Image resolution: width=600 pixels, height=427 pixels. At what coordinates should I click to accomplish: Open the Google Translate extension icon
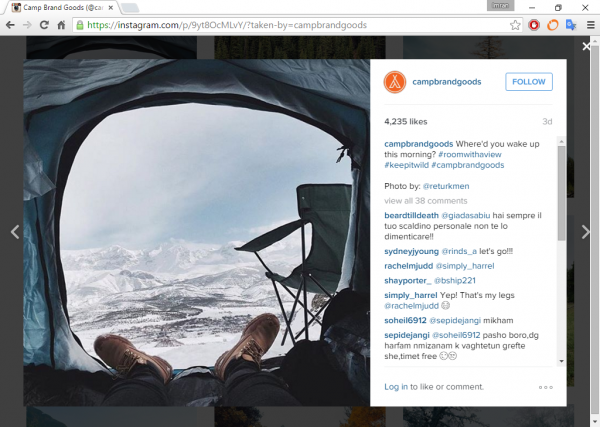[571, 25]
